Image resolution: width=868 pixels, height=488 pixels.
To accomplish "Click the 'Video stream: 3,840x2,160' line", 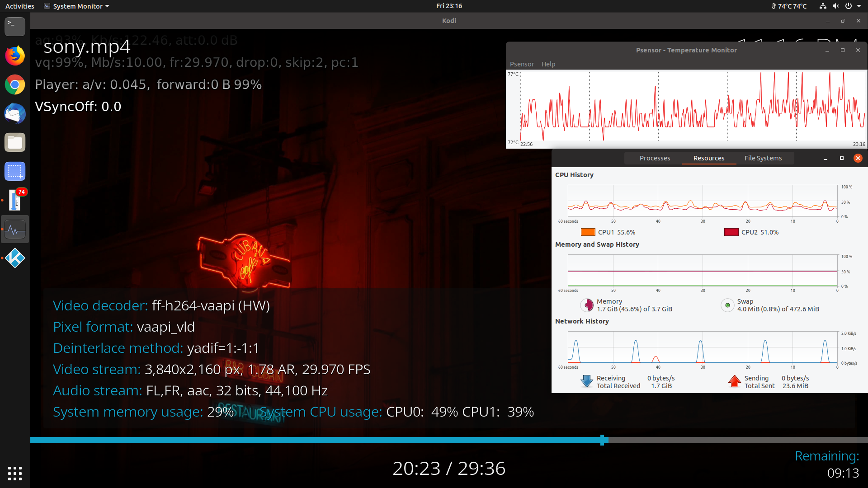I will 212,370.
